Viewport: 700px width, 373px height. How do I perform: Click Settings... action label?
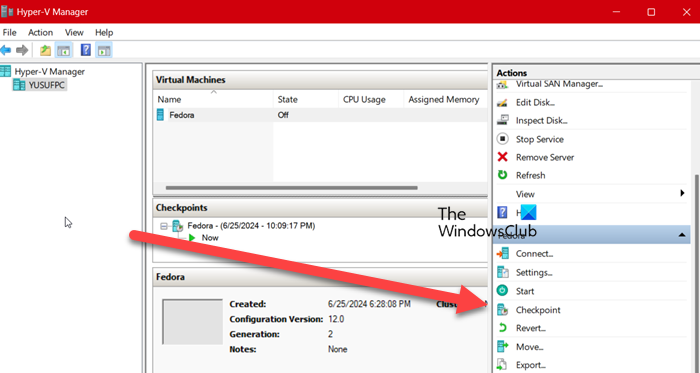[534, 272]
